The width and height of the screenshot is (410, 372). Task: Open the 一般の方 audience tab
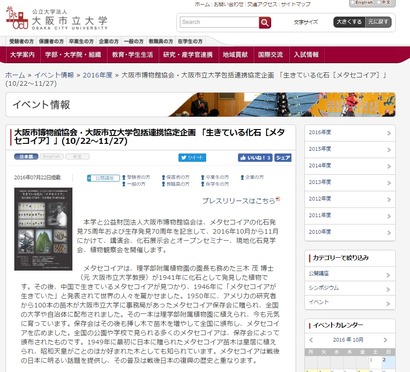pyautogui.click(x=133, y=41)
